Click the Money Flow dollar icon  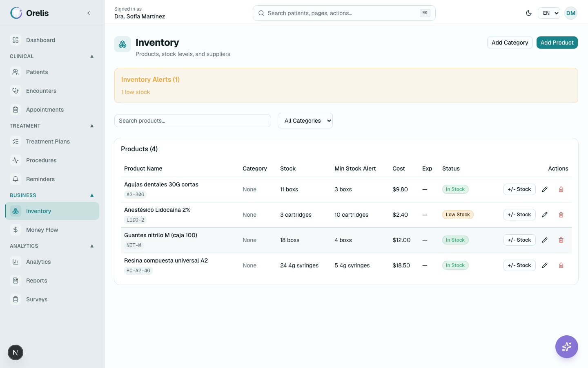pos(16,230)
